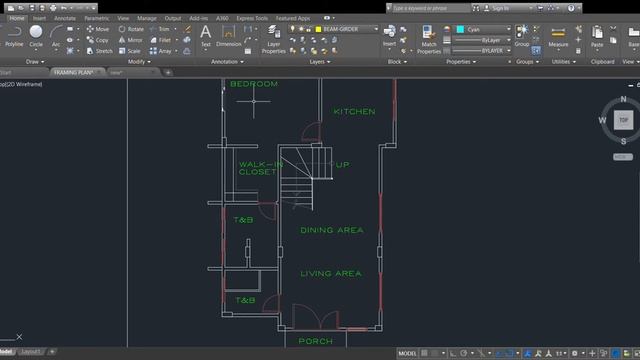This screenshot has width=640, height=360.
Task: Click the Array tool
Action: click(x=160, y=51)
